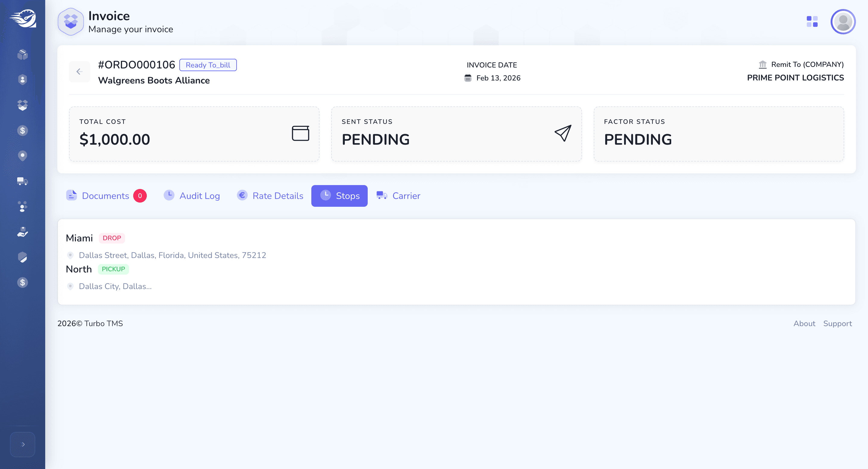Expand the sidebar with chevron button
This screenshot has height=469, width=868.
pos(23,444)
